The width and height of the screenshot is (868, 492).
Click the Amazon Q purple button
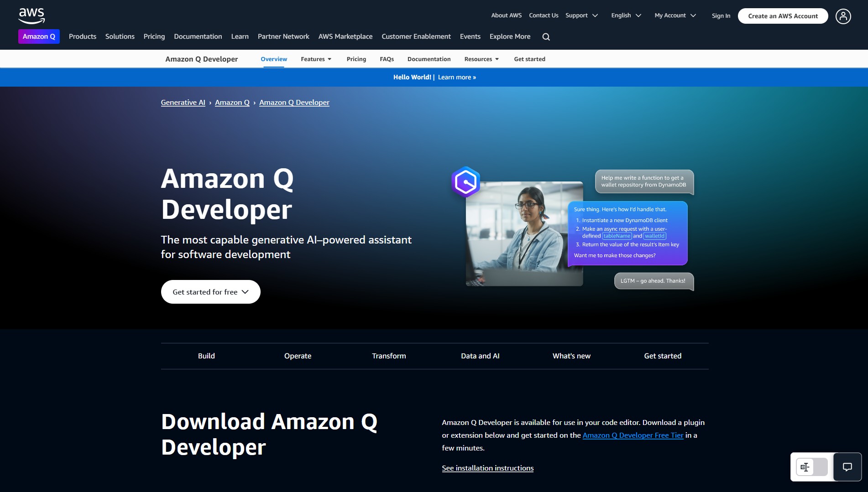(x=39, y=36)
